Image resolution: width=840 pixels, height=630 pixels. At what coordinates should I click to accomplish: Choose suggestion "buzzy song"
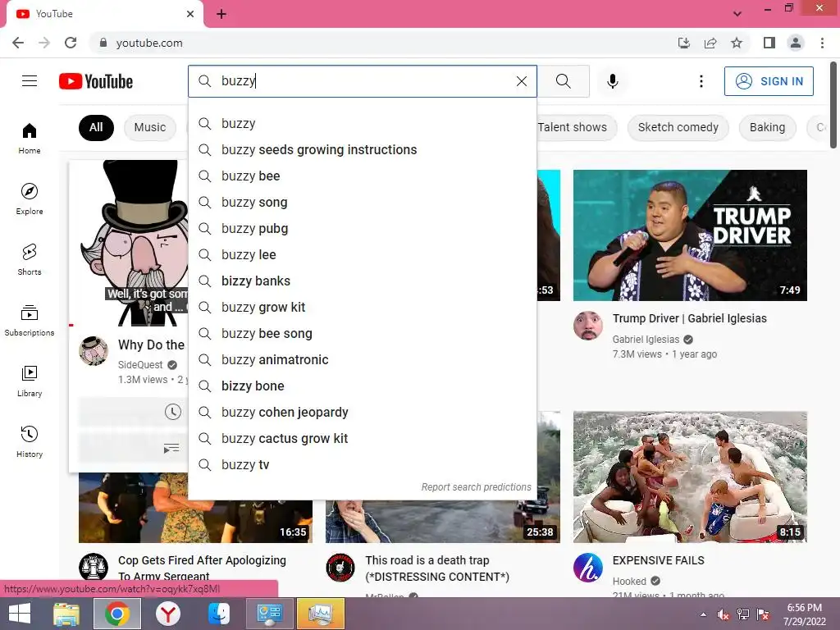click(362, 202)
